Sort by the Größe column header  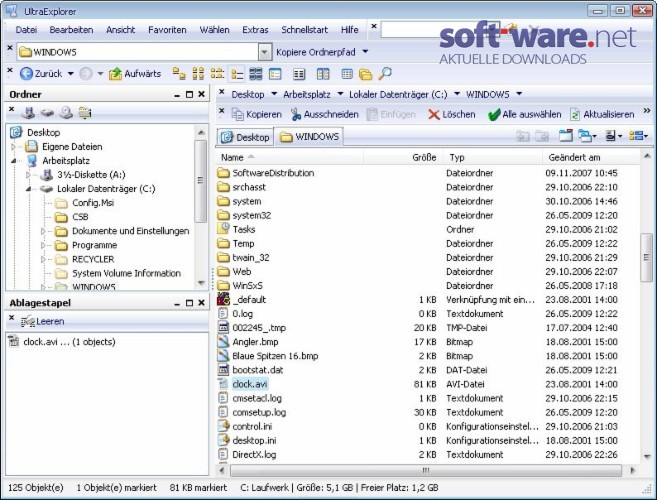[x=403, y=158]
